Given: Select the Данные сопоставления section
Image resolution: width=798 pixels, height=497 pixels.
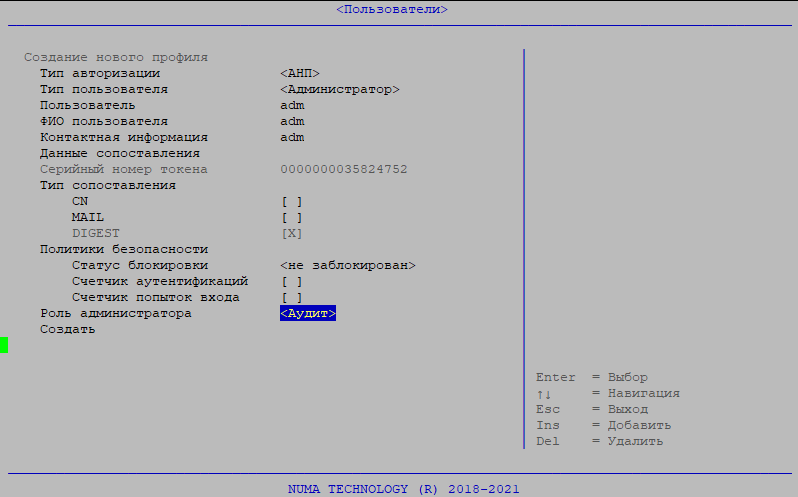Looking at the screenshot, I should pos(119,153).
